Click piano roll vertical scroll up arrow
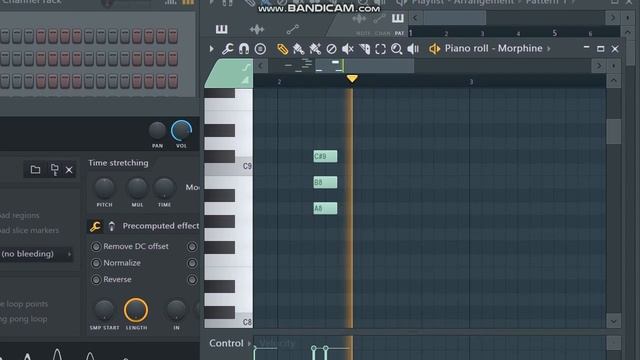Image resolution: width=640 pixels, height=360 pixels. click(x=613, y=81)
